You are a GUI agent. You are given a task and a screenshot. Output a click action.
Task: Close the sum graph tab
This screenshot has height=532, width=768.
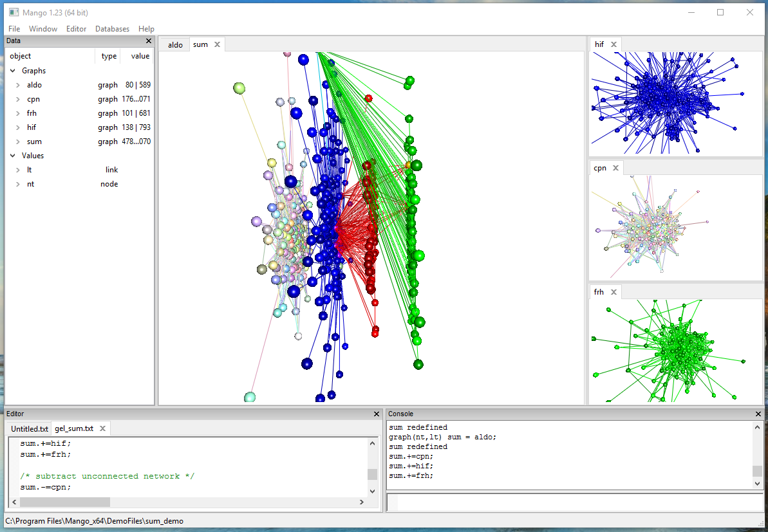pyautogui.click(x=217, y=44)
